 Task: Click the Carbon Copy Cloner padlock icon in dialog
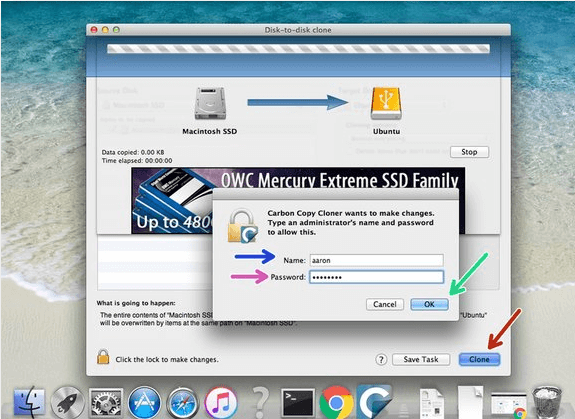click(x=242, y=227)
